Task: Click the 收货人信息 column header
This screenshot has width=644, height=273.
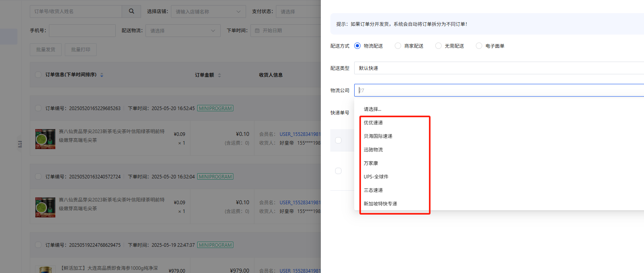Action: (271, 75)
